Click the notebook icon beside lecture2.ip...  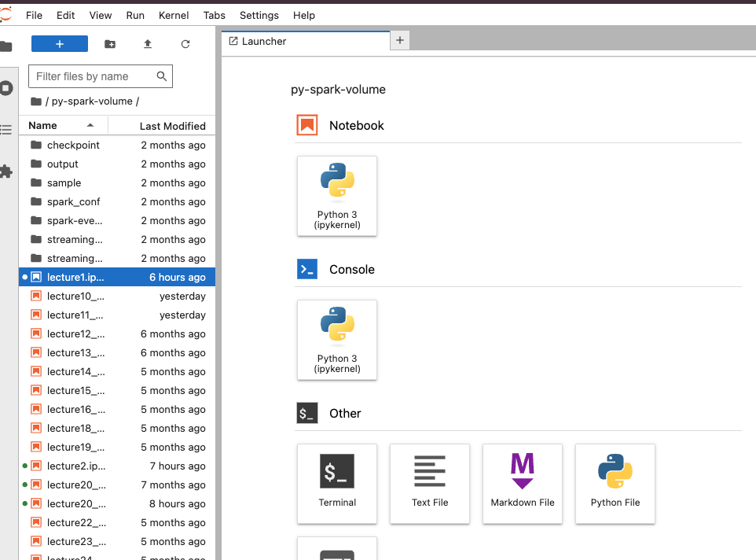click(x=36, y=466)
